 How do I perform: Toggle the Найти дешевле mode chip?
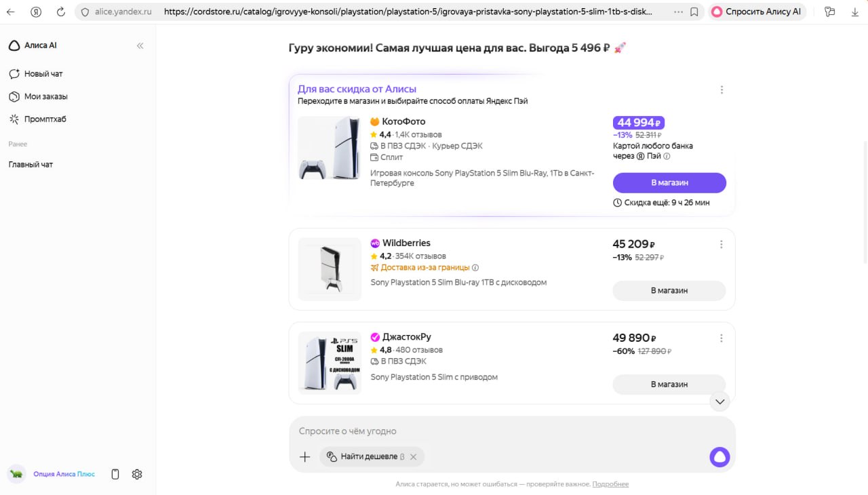click(368, 456)
